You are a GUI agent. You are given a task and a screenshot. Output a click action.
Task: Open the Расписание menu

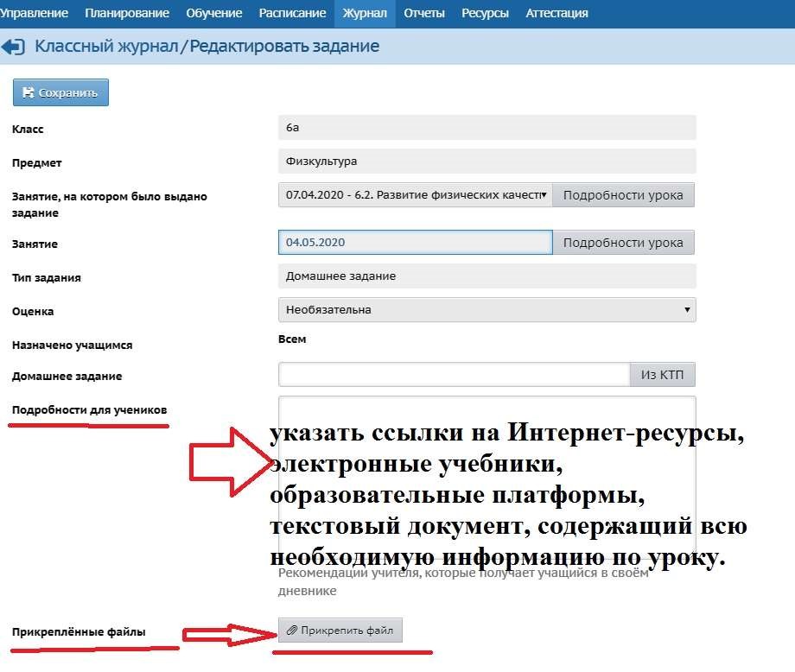292,13
